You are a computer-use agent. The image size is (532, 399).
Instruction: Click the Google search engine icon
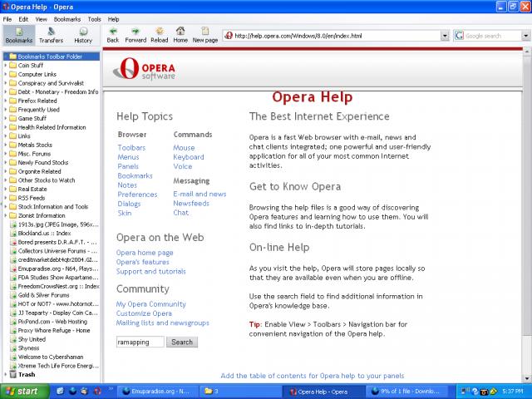(x=459, y=36)
